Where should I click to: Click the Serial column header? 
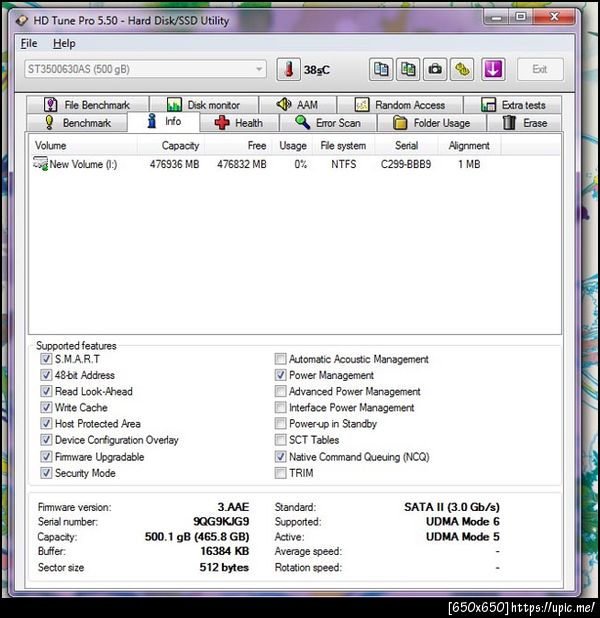coord(406,145)
